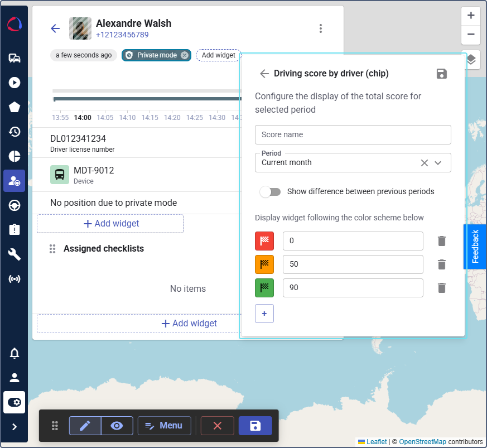Image resolution: width=487 pixels, height=448 pixels.
Task: Open the playback circle sidebar icon
Action: (x=15, y=83)
